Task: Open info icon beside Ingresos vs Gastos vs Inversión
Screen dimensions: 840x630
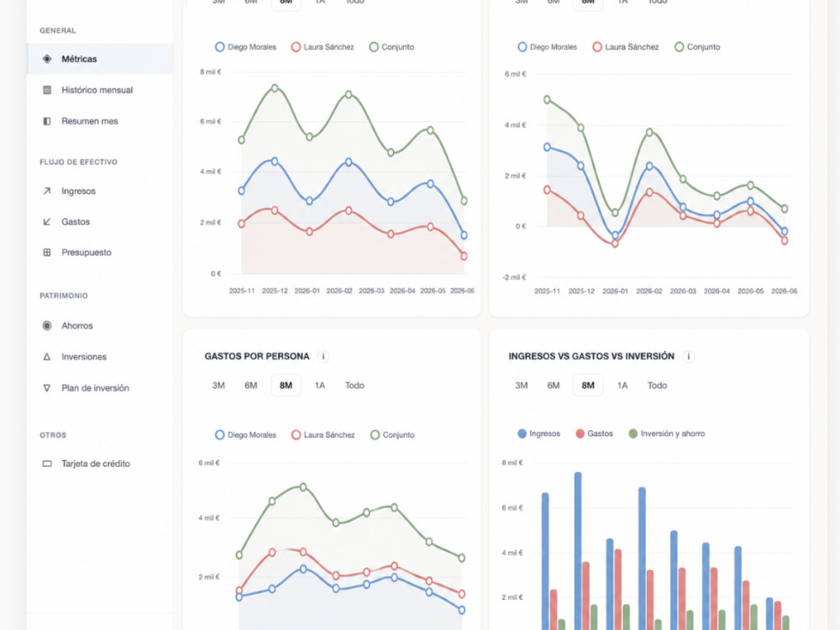Action: coord(689,356)
